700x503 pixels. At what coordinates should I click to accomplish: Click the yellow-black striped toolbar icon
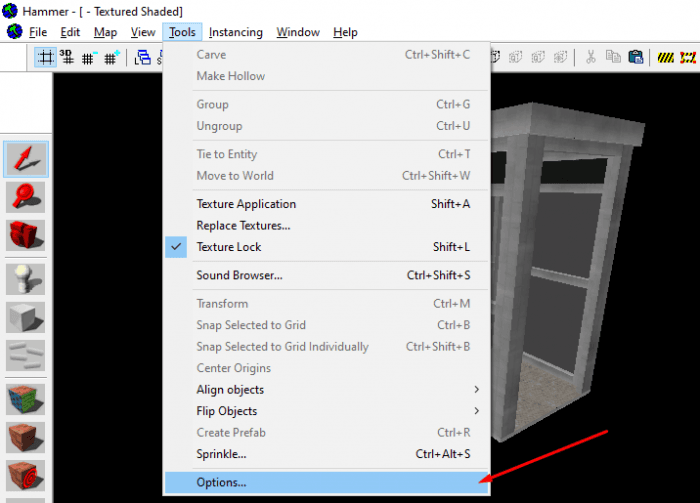tap(666, 58)
